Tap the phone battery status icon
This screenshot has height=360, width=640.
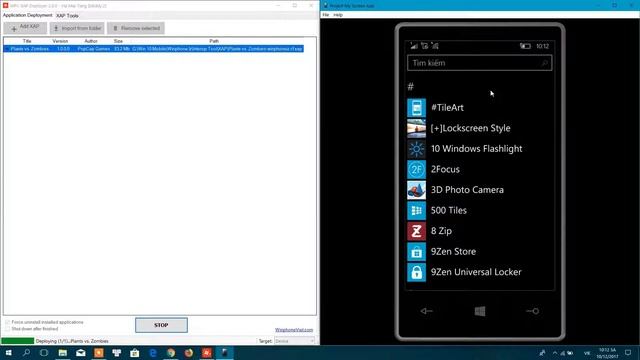click(525, 46)
